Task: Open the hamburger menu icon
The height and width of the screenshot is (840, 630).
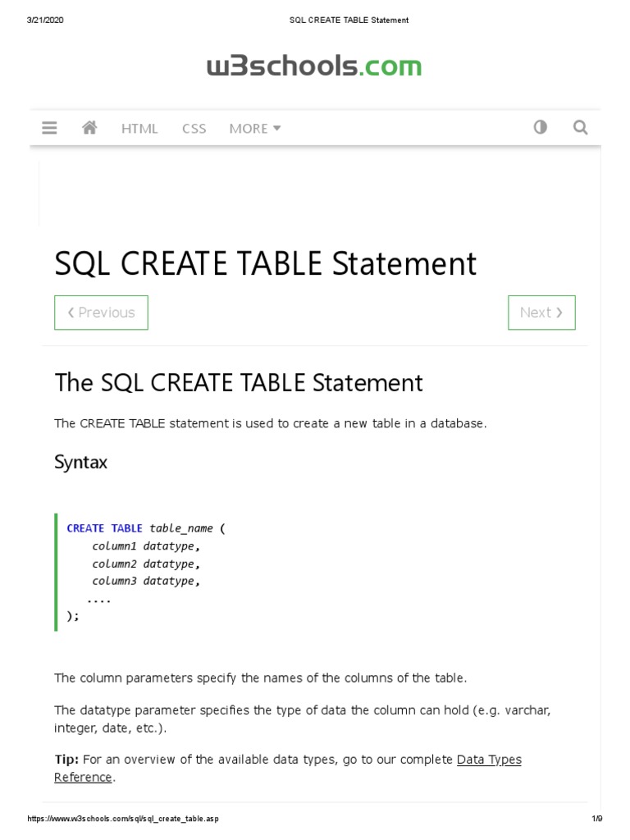Action: 49,128
